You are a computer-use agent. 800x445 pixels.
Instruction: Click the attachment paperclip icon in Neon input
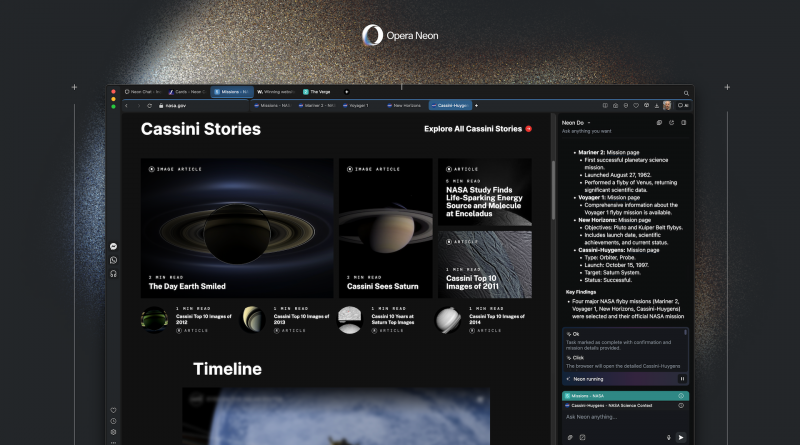pos(570,437)
